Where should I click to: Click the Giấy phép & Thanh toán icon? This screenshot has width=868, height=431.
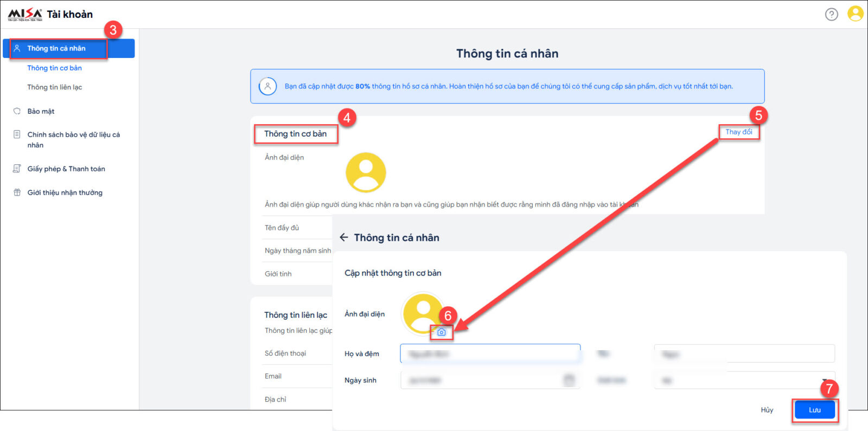click(17, 169)
